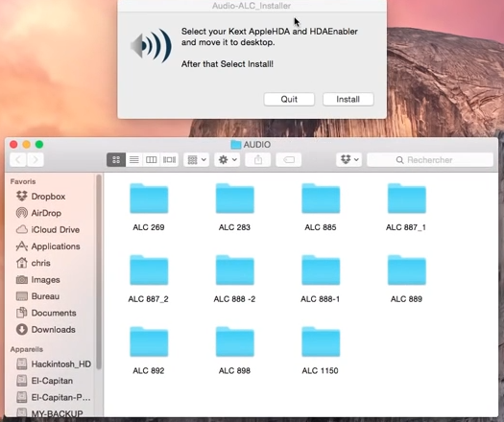Click the ALC 1150 folder name label
This screenshot has height=422, width=504.
[320, 370]
